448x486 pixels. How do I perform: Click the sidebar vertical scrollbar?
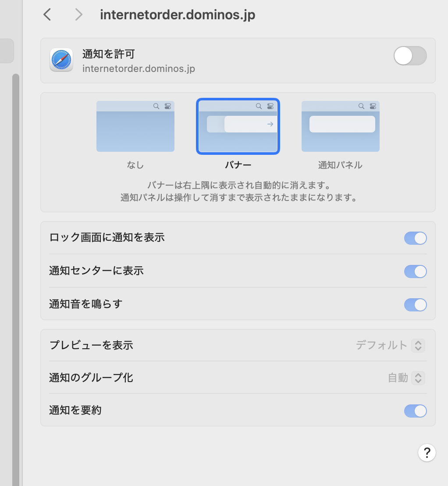tap(15, 279)
